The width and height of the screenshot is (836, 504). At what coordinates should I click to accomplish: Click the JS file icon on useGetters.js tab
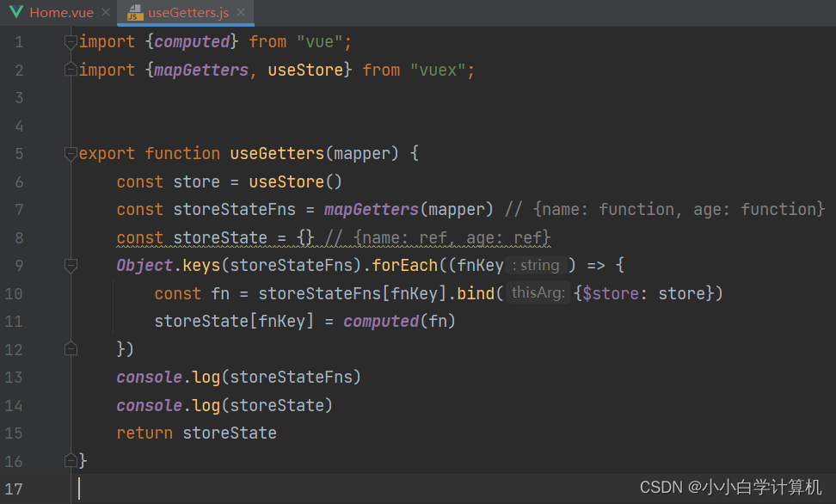pos(135,12)
